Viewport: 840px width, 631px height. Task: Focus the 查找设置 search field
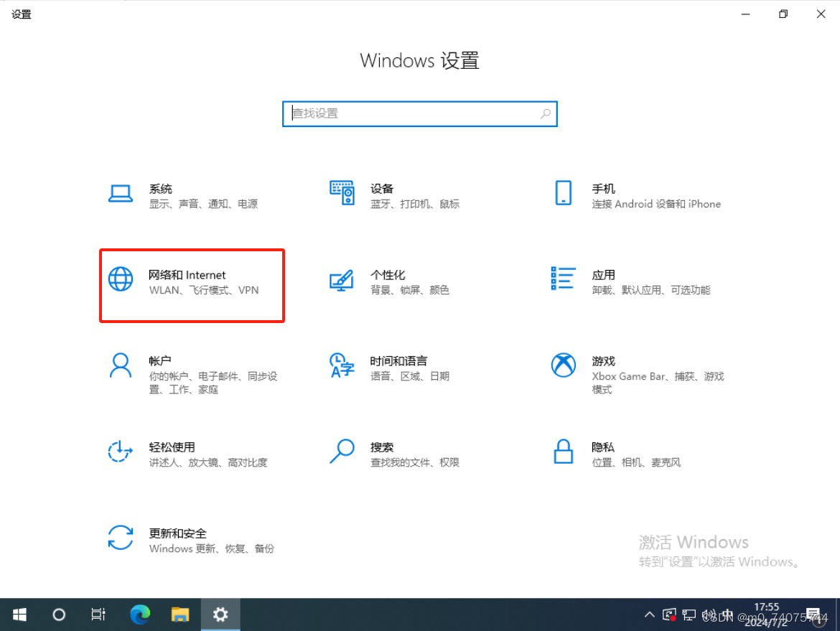pyautogui.click(x=420, y=113)
